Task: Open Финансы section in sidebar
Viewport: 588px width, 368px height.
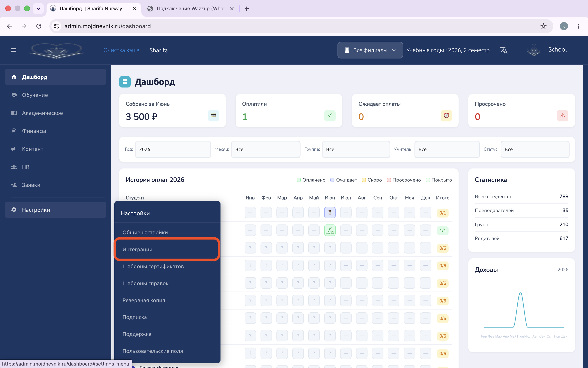Action: point(55,131)
